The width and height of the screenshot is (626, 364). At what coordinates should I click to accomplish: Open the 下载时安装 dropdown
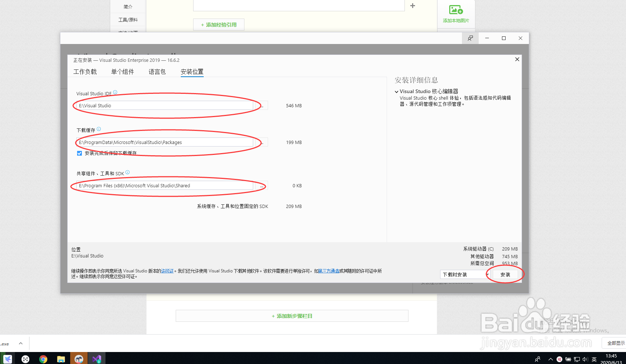coord(464,275)
